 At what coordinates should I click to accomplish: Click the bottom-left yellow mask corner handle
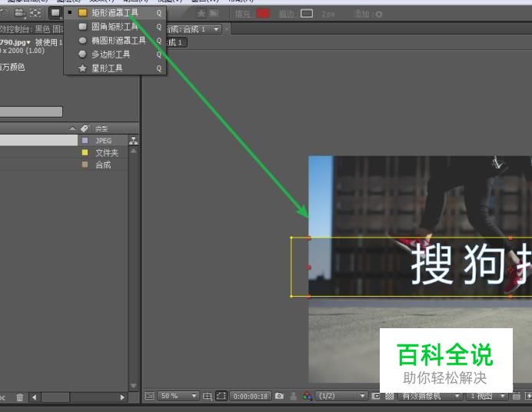point(291,297)
